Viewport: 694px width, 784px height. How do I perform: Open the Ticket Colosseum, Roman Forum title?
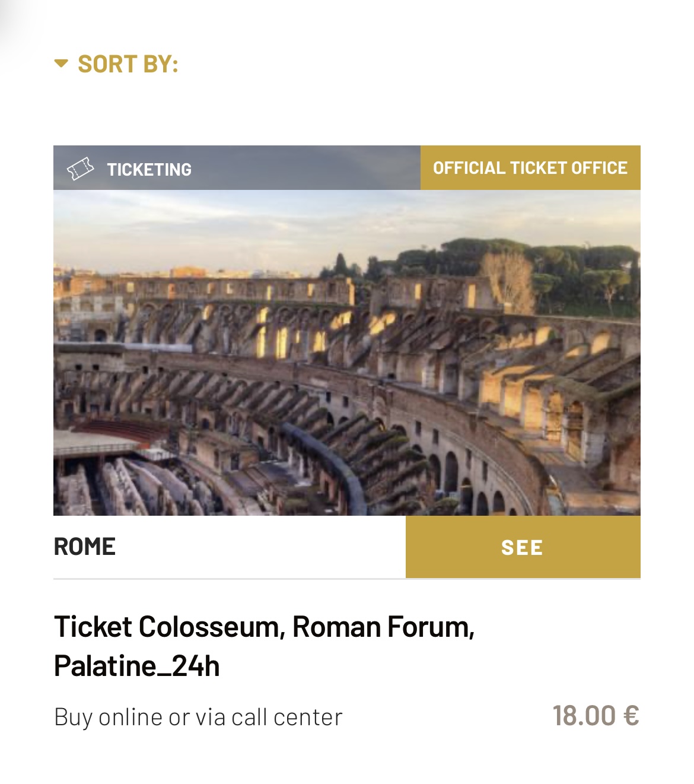(x=264, y=627)
